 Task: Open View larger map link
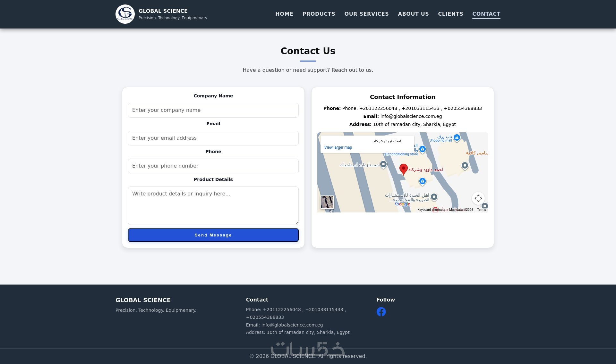pyautogui.click(x=338, y=147)
